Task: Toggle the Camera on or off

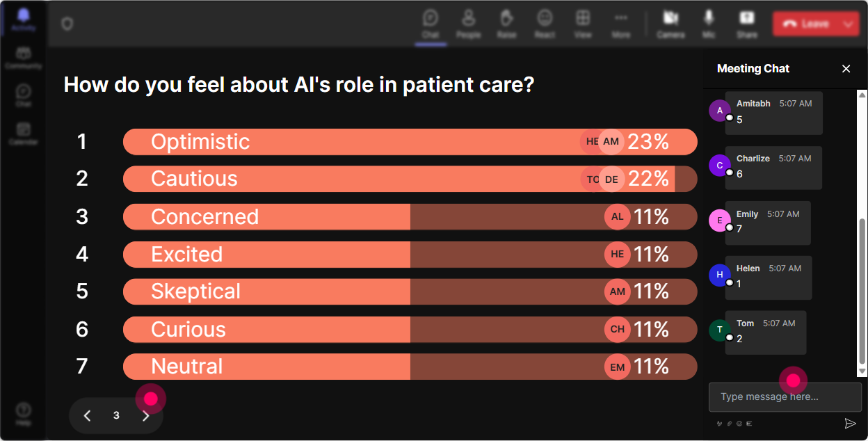Action: tap(670, 24)
